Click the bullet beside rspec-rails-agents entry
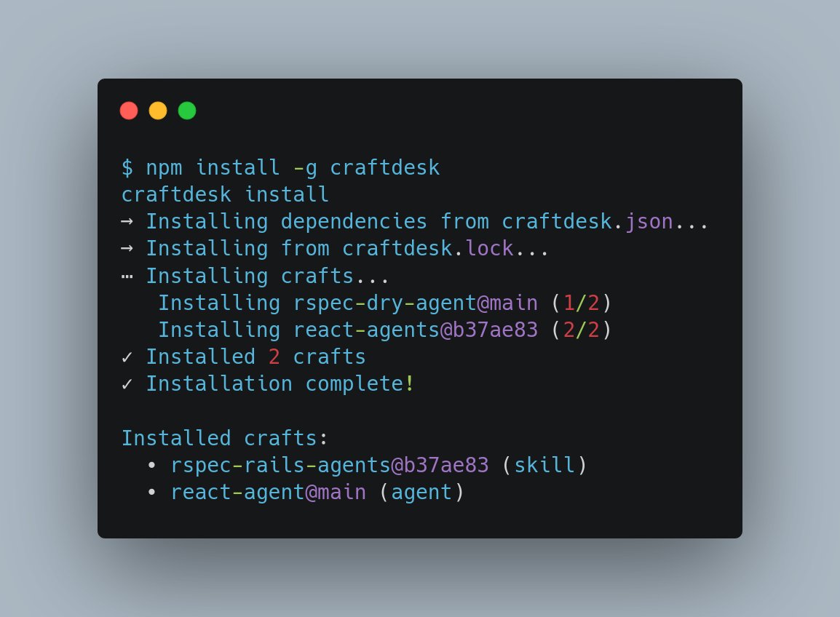 pyautogui.click(x=153, y=465)
